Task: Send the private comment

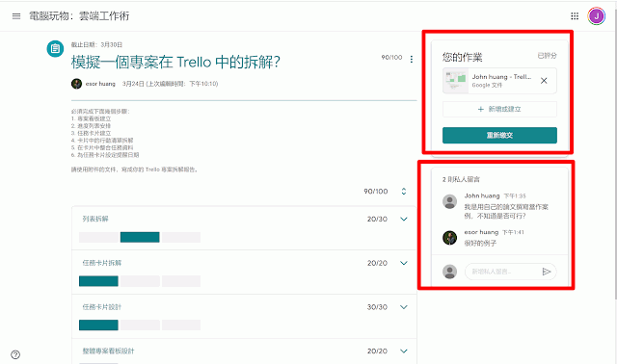Action: click(x=547, y=272)
